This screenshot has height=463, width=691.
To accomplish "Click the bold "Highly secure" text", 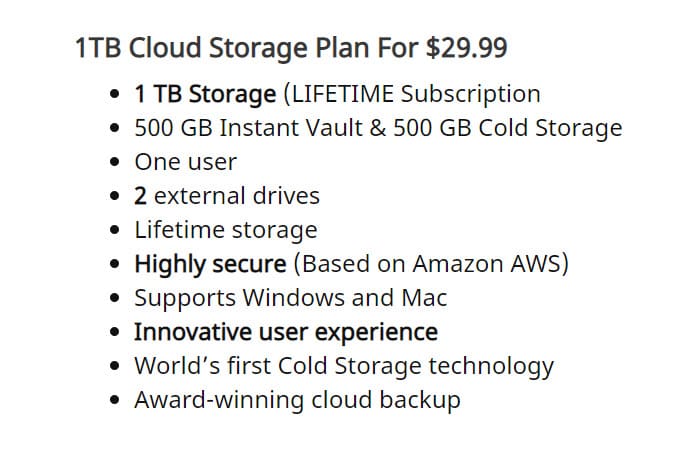I will (x=210, y=264).
